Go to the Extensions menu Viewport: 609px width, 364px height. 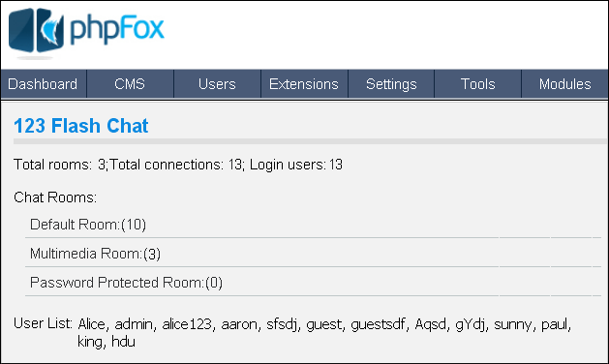click(x=304, y=84)
